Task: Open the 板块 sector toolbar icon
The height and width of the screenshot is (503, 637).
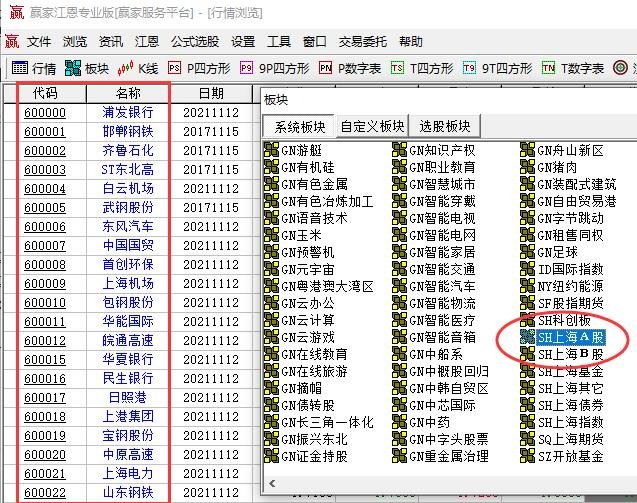Action: point(73,68)
